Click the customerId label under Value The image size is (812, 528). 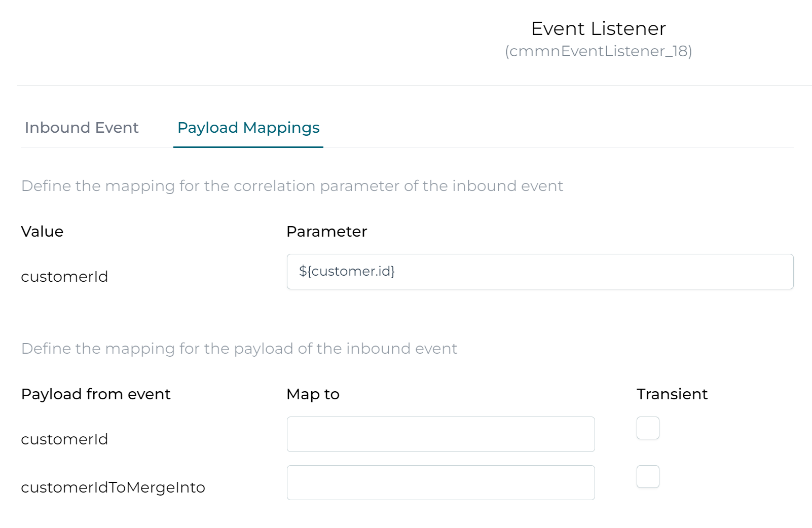tap(64, 277)
